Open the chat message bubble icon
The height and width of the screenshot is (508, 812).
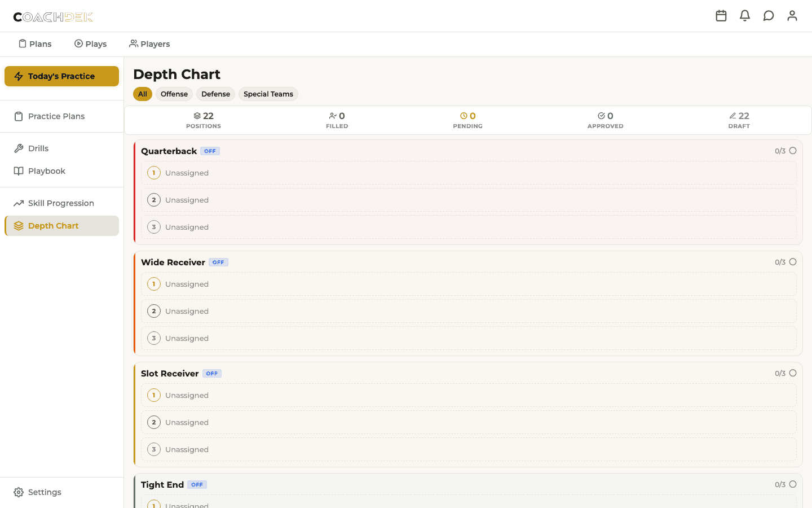click(x=769, y=16)
